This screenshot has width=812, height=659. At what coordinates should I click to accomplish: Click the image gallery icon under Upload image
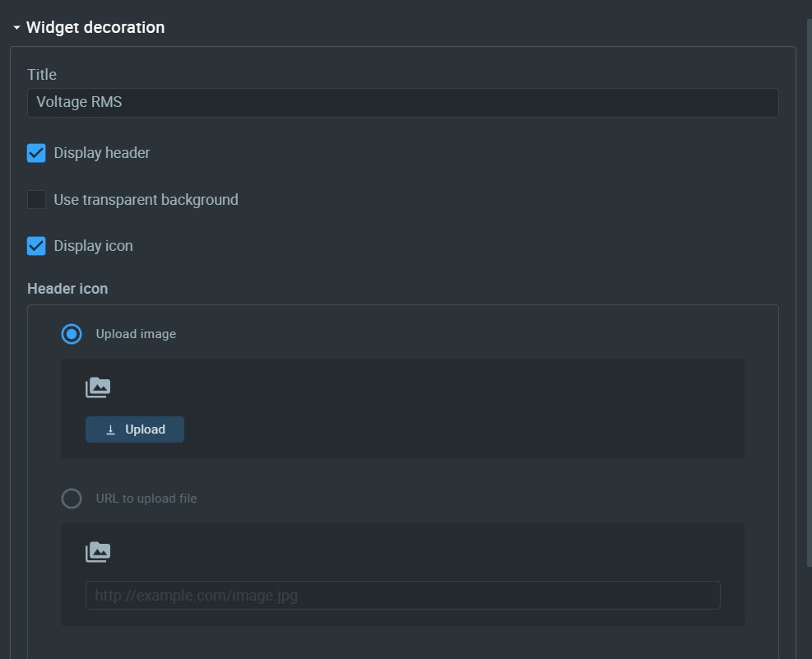tap(98, 388)
